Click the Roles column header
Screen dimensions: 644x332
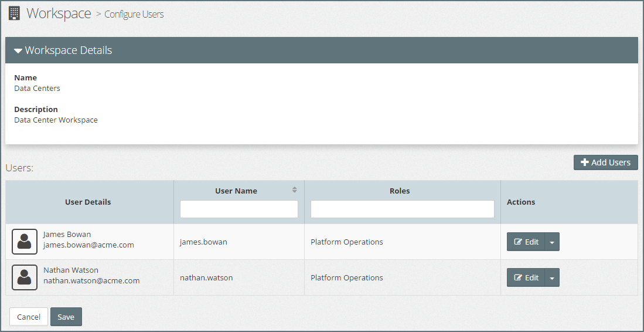[x=400, y=191]
